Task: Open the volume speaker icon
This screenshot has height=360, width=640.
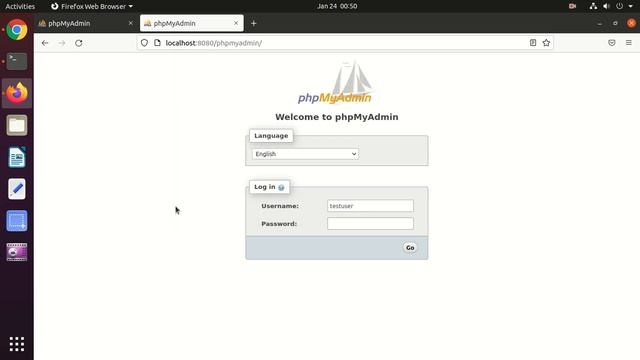Action: coord(607,6)
